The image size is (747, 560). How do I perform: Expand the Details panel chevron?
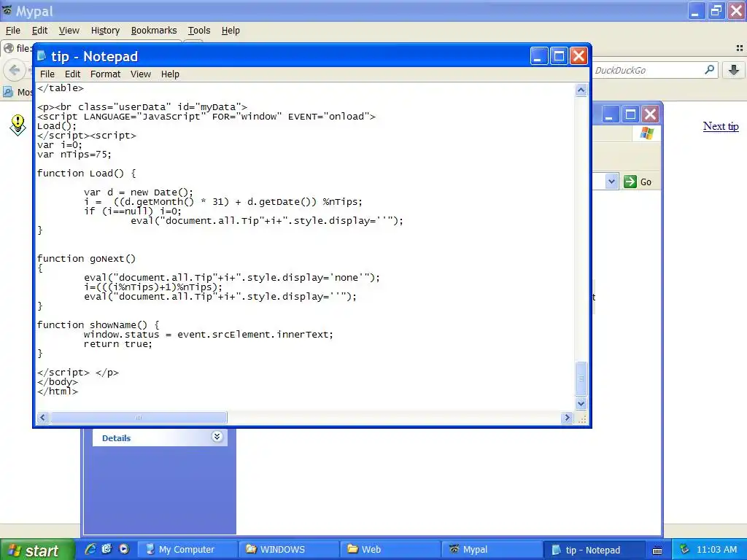[x=217, y=437]
